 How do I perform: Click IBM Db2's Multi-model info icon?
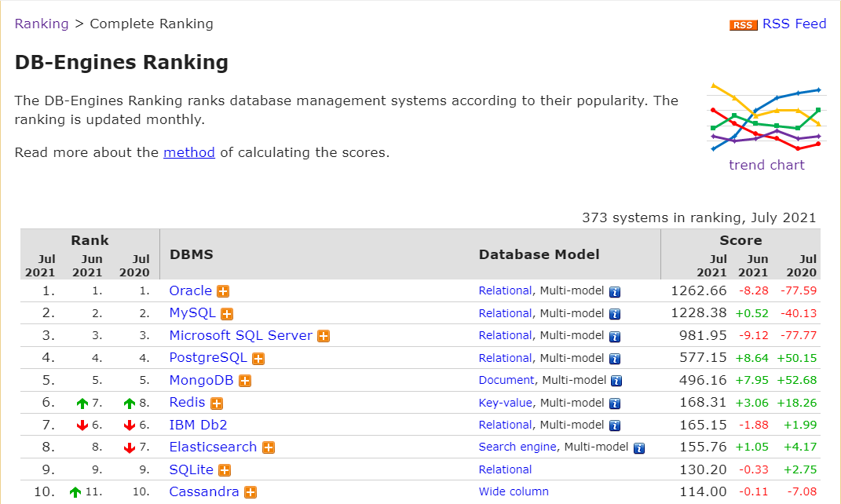tap(616, 425)
